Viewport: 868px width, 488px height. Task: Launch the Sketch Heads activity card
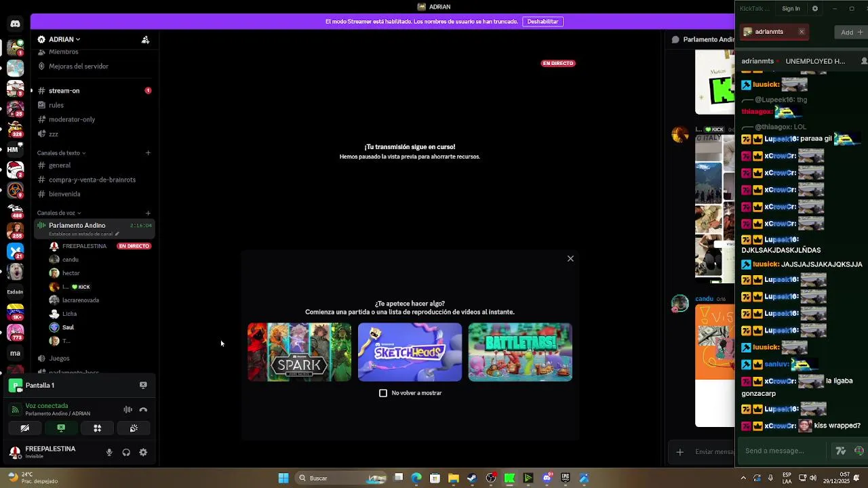click(410, 352)
